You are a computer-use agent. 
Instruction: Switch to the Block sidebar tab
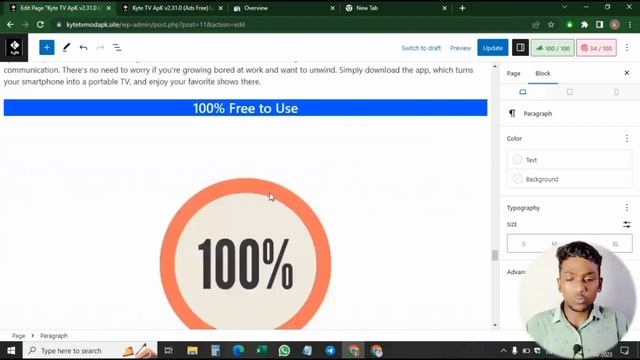(542, 73)
